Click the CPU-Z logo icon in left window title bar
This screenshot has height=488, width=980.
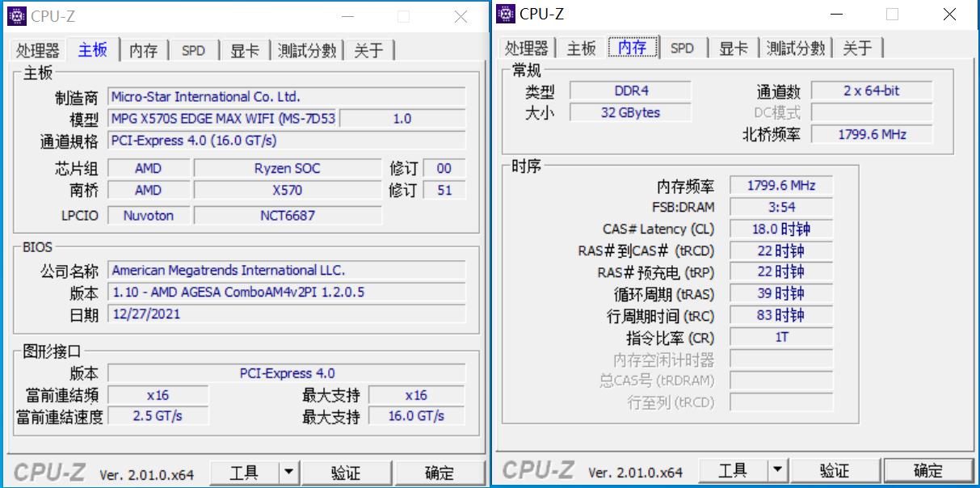16,16
